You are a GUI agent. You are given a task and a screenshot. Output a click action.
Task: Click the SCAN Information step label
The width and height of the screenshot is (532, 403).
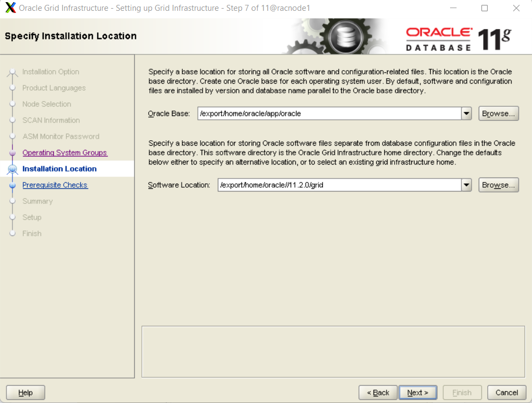[x=51, y=120]
